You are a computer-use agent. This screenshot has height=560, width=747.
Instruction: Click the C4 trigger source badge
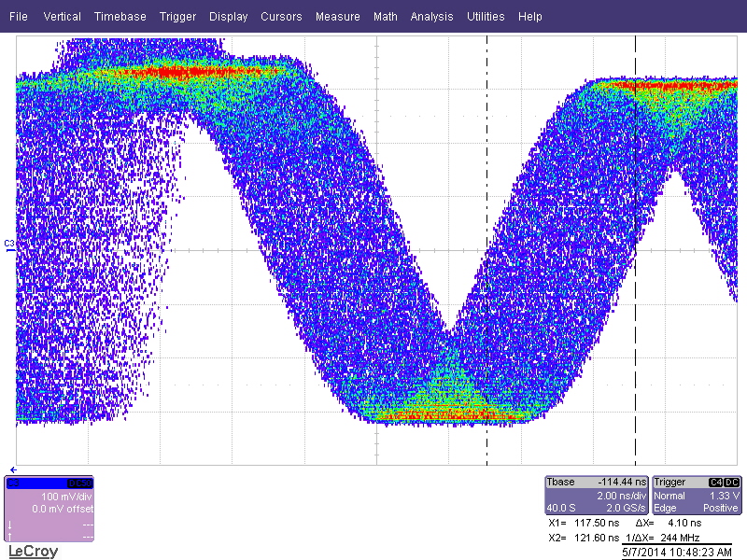tap(716, 482)
